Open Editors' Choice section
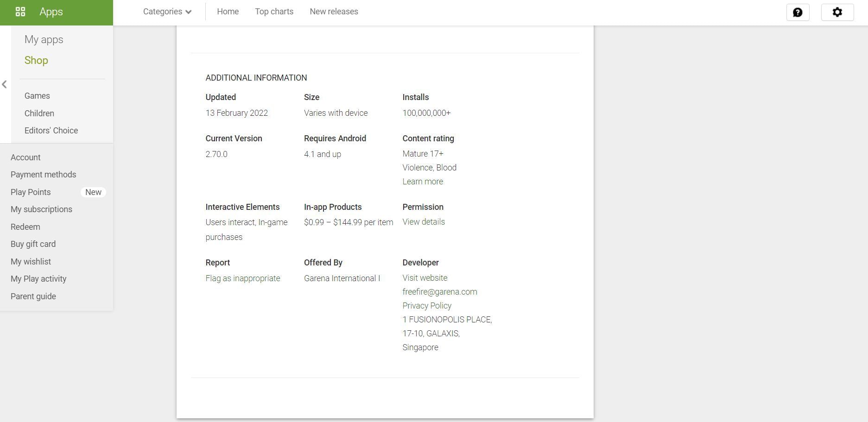This screenshot has width=868, height=422. (x=51, y=131)
